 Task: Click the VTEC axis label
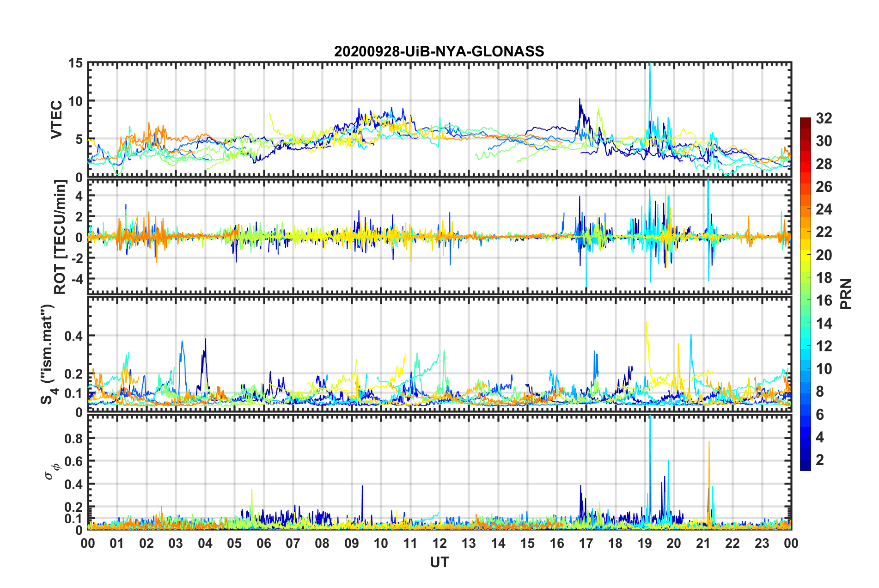pos(56,119)
